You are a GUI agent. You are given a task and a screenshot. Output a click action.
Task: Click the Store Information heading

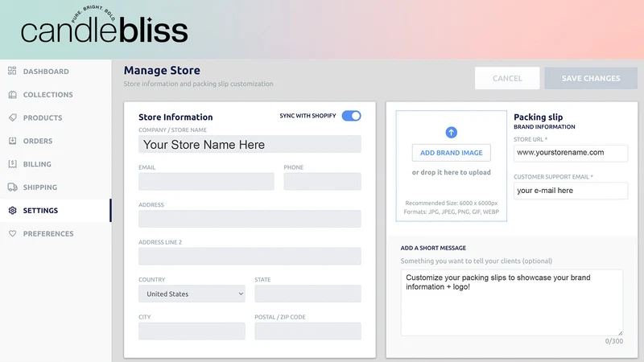coord(175,117)
